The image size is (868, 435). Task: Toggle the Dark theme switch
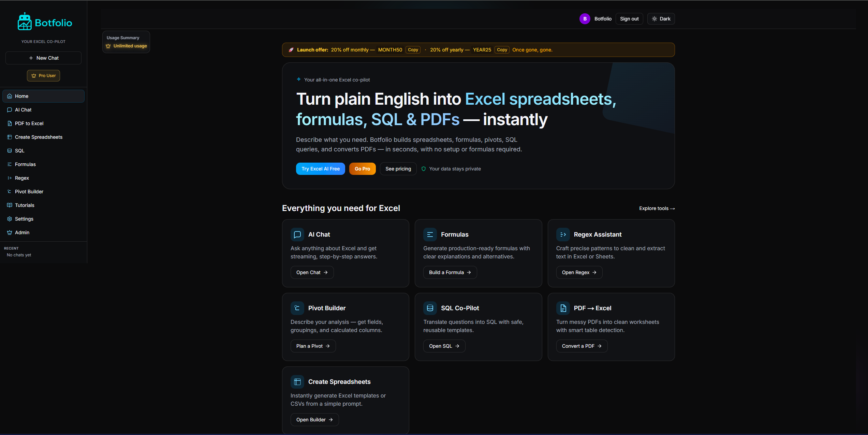click(x=661, y=19)
